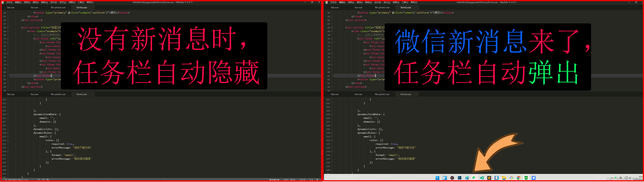Click the HBuilder X taskbar icon
Screen dimensions: 644x182
[x=526, y=178]
